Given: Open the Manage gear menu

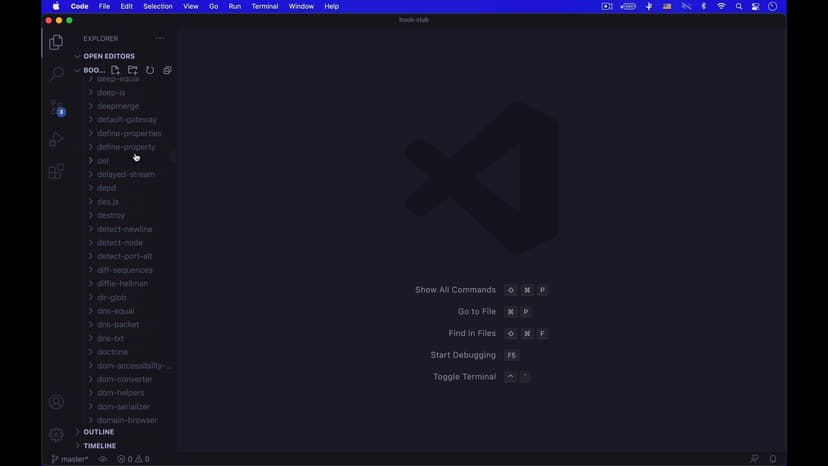Looking at the screenshot, I should tap(56, 435).
